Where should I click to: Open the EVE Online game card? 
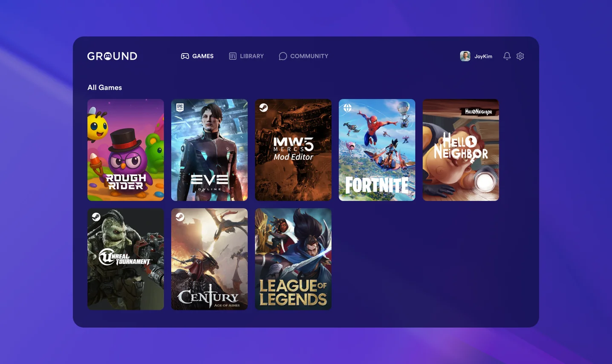point(209,150)
